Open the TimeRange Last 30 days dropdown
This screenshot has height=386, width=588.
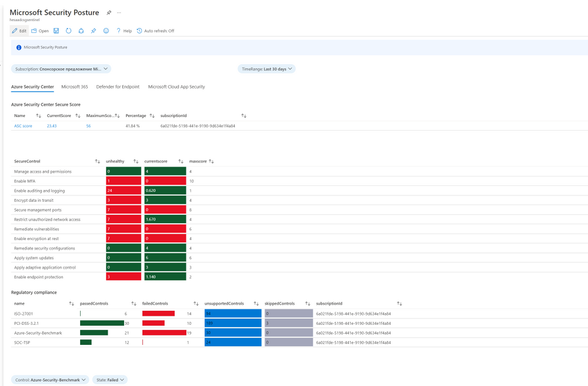(267, 69)
